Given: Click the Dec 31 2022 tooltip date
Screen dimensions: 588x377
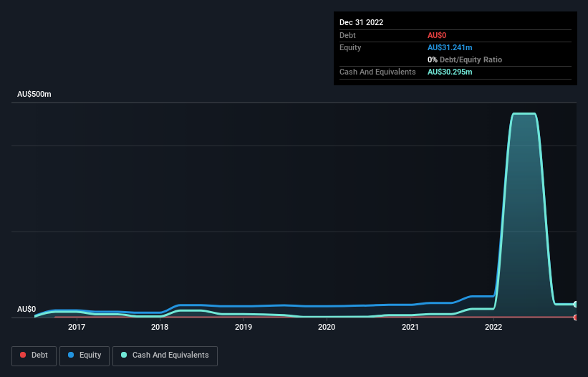Looking at the screenshot, I should [362, 22].
